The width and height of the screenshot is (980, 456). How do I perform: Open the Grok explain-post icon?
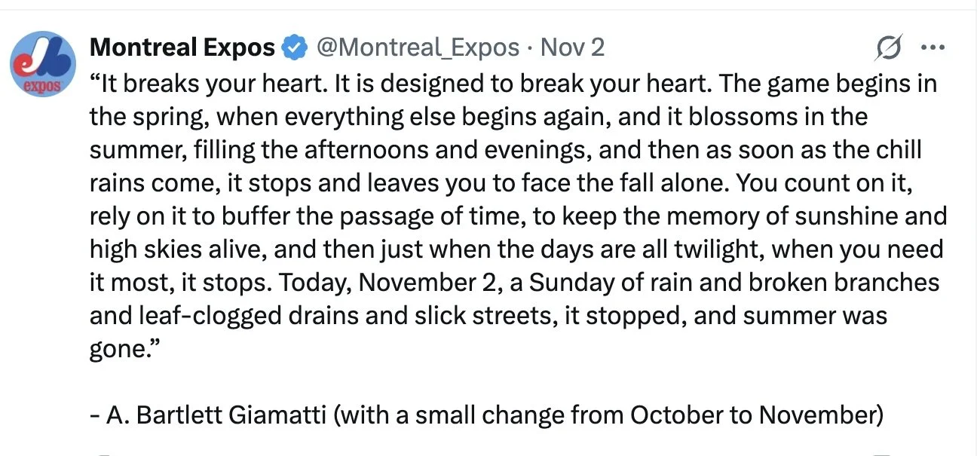(890, 49)
